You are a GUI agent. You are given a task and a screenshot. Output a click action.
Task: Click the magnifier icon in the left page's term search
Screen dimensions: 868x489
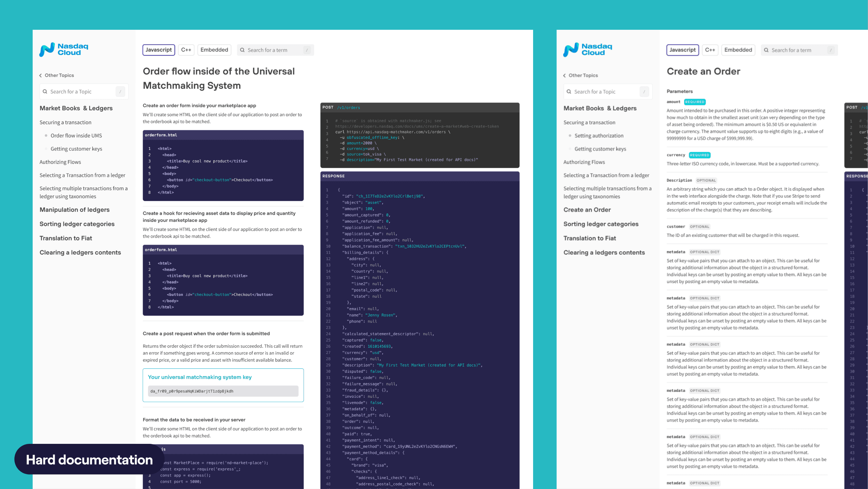tap(242, 50)
